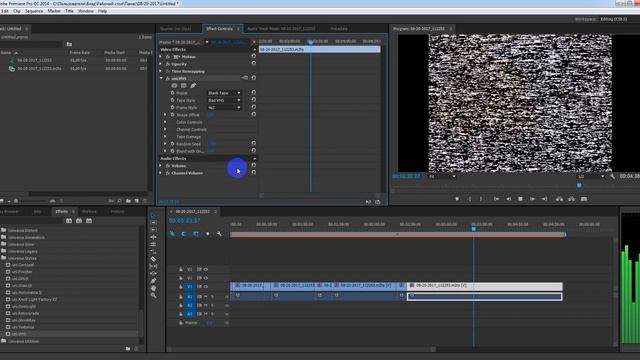The width and height of the screenshot is (640, 360).
Task: Open the Program monitor settings wrench
Action: click(x=612, y=176)
